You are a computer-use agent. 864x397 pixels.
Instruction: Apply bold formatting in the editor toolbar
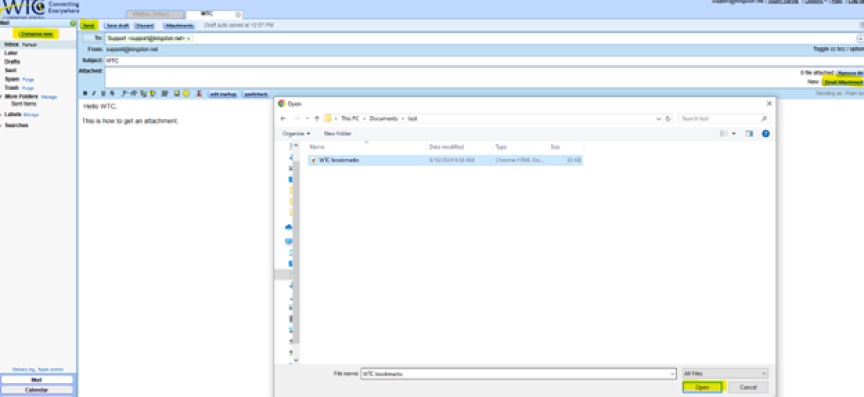(x=85, y=94)
